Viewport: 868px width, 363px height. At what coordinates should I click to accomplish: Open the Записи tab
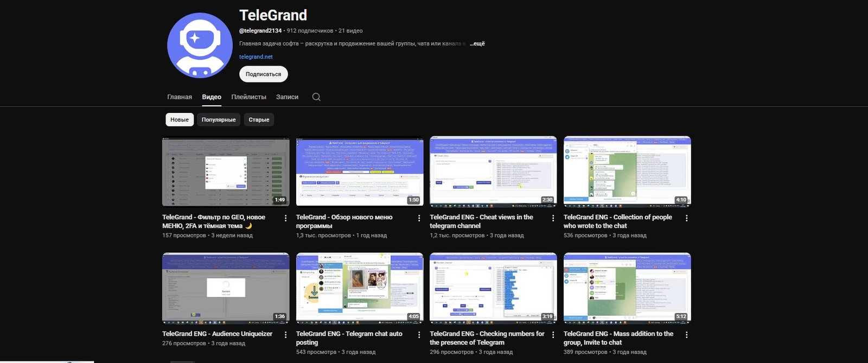[x=287, y=97]
